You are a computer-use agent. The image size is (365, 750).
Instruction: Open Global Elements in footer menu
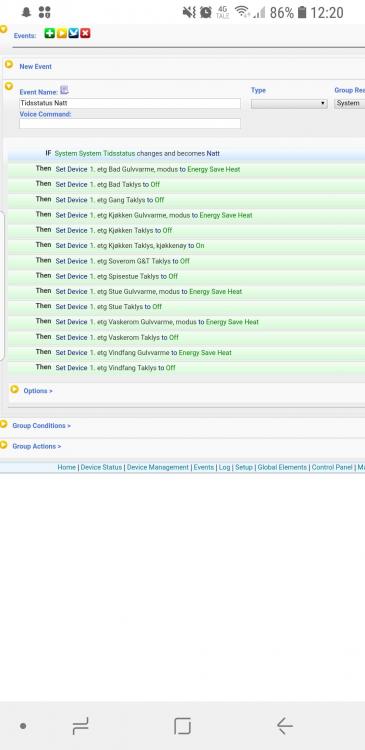[282, 467]
